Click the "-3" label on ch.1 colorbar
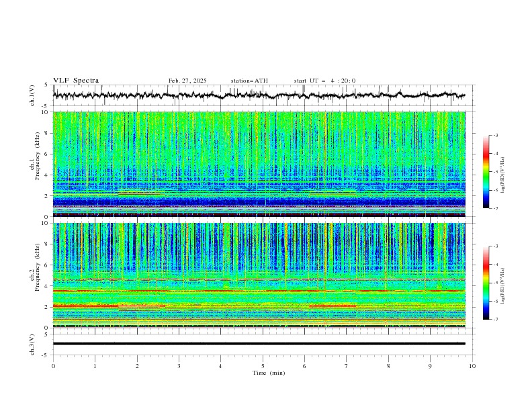 pyautogui.click(x=496, y=135)
